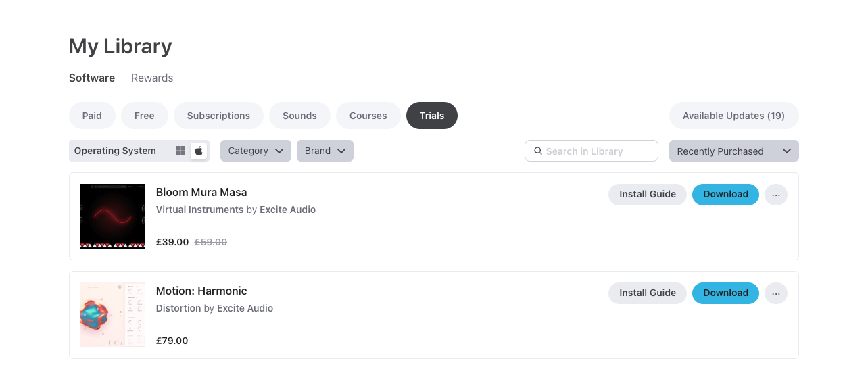This screenshot has width=868, height=369.
Task: Show the Courses filter
Action: 368,116
